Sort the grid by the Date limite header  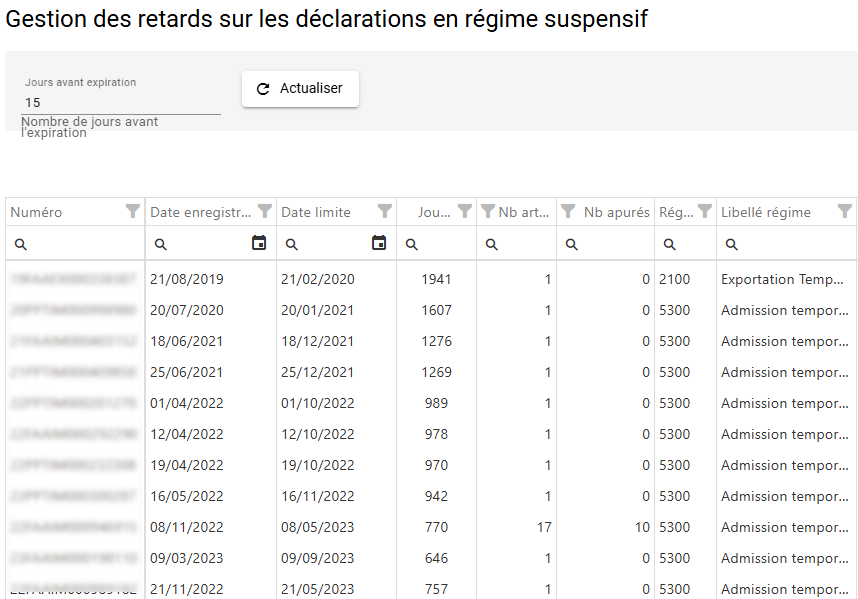point(314,211)
